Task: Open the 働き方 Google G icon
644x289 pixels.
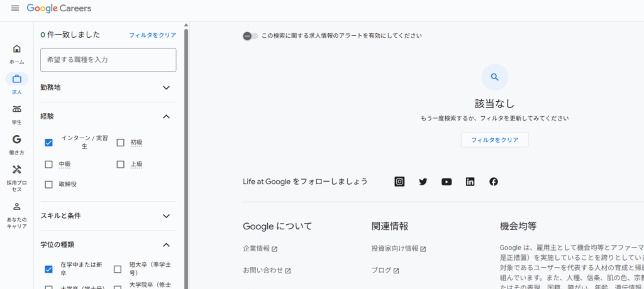Action: (x=17, y=139)
